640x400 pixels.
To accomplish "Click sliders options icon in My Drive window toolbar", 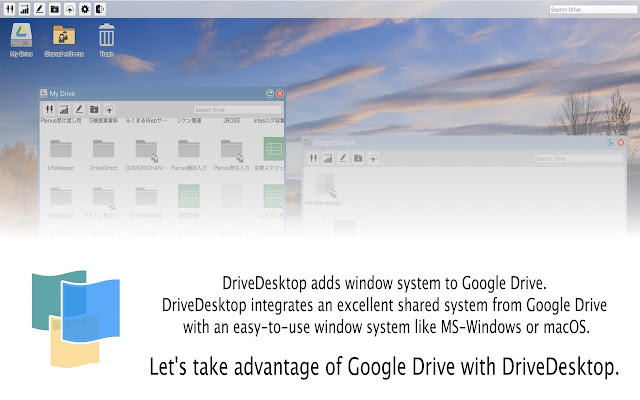I will coord(49,109).
